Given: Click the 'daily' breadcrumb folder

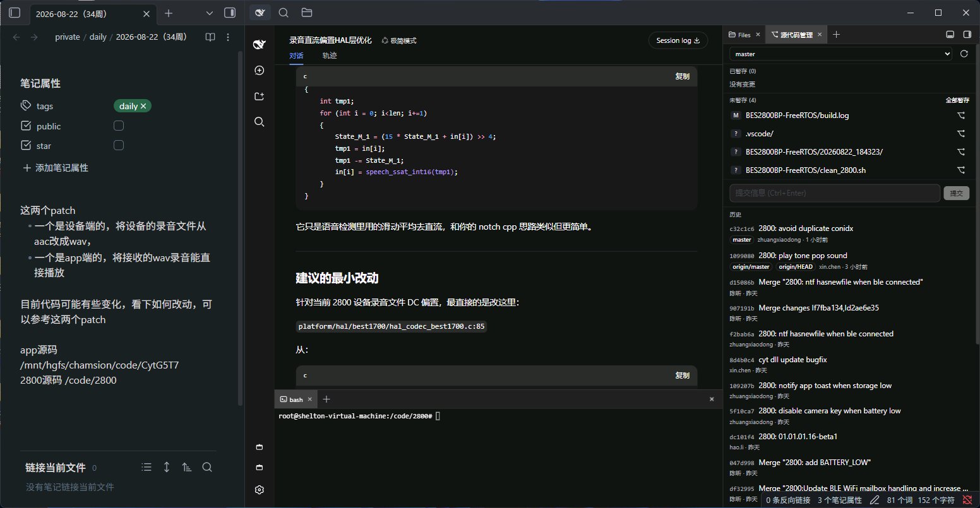Looking at the screenshot, I should [x=98, y=37].
